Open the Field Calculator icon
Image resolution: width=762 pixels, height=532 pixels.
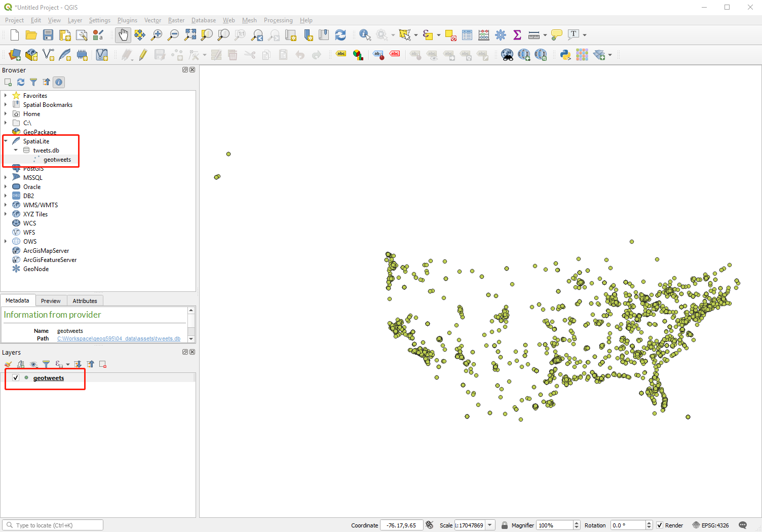[483, 35]
